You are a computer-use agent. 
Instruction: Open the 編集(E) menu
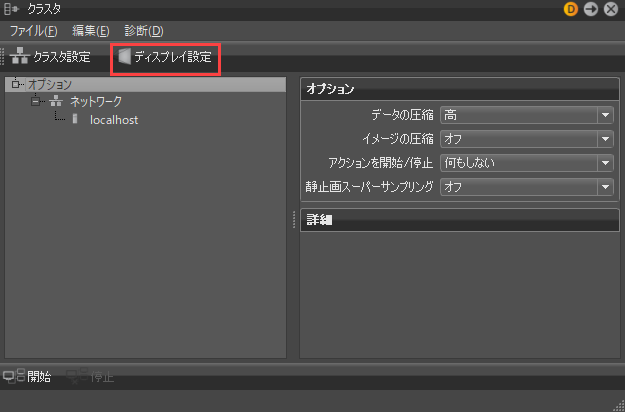(x=90, y=31)
